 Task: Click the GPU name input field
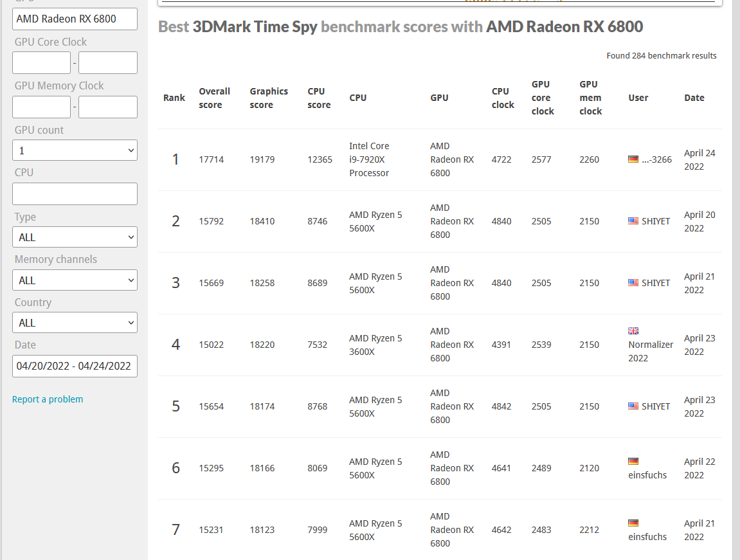coord(75,19)
